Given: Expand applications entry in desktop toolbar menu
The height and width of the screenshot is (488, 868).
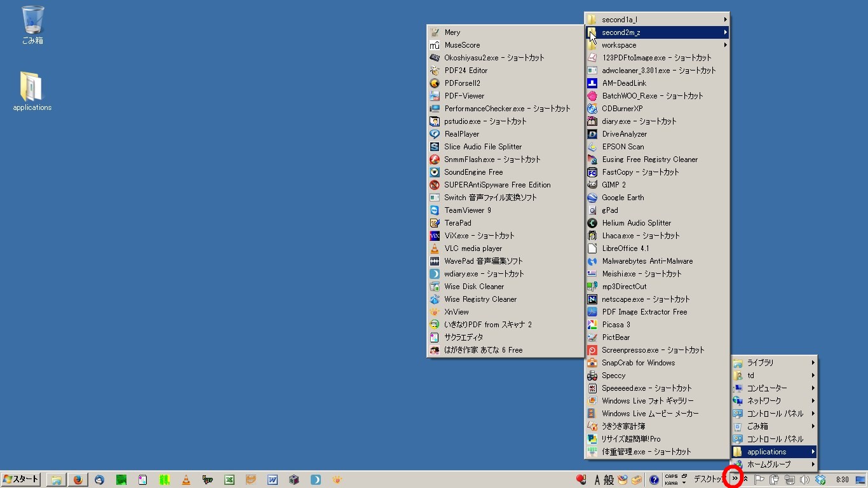Looking at the screenshot, I should coord(774,452).
